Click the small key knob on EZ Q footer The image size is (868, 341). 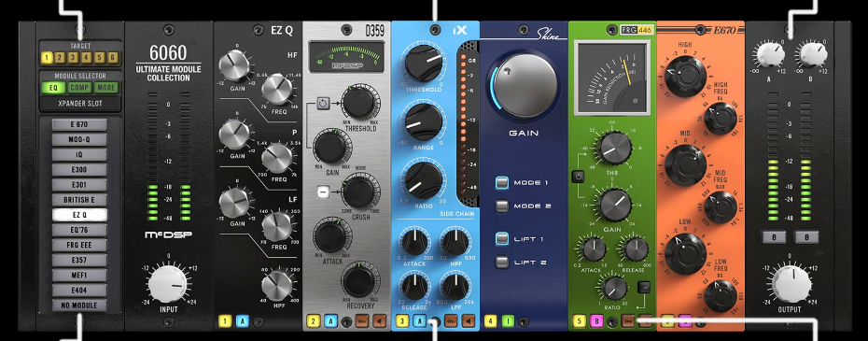pyautogui.click(x=258, y=321)
